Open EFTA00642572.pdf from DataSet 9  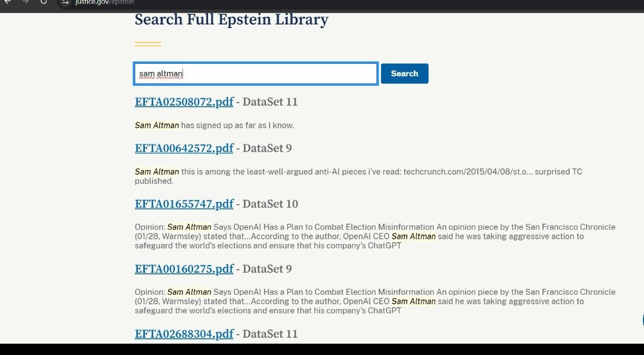[x=183, y=148]
